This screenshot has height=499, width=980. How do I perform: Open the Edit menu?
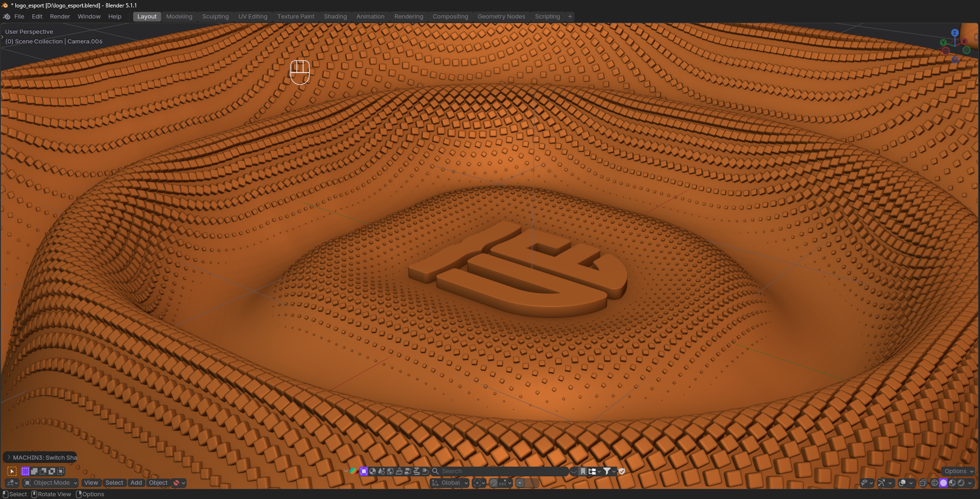(37, 17)
